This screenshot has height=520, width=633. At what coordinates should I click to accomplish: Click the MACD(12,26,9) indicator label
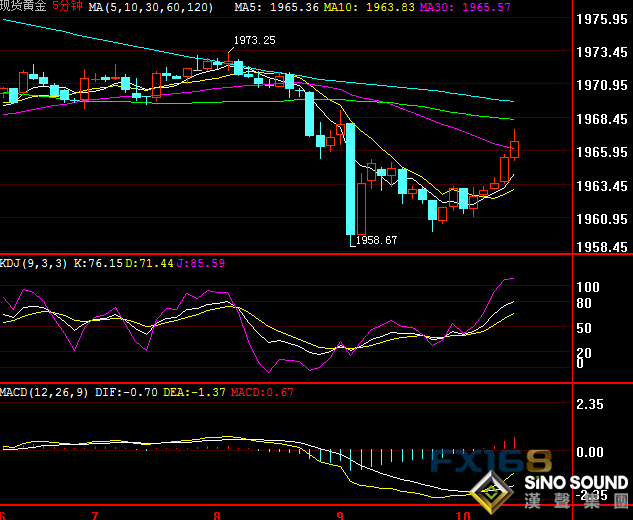click(43, 391)
